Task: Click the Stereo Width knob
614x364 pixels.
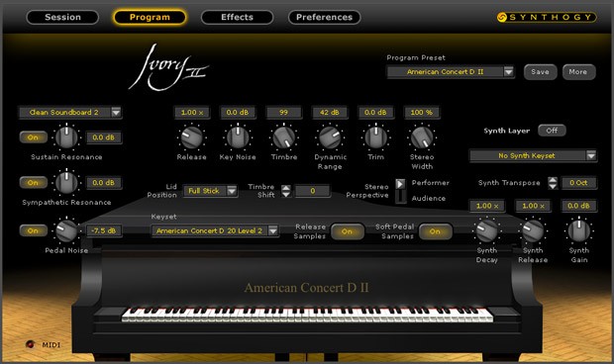Action: tap(422, 137)
